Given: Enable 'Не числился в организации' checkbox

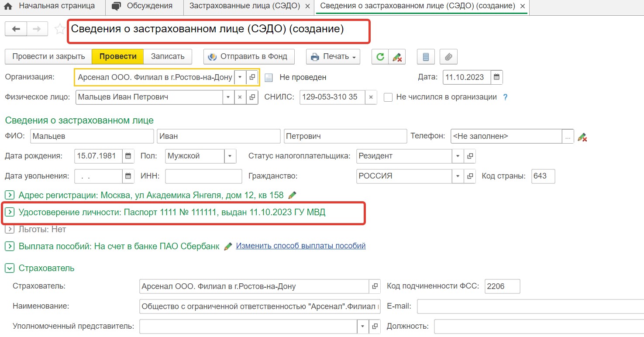Looking at the screenshot, I should click(388, 97).
